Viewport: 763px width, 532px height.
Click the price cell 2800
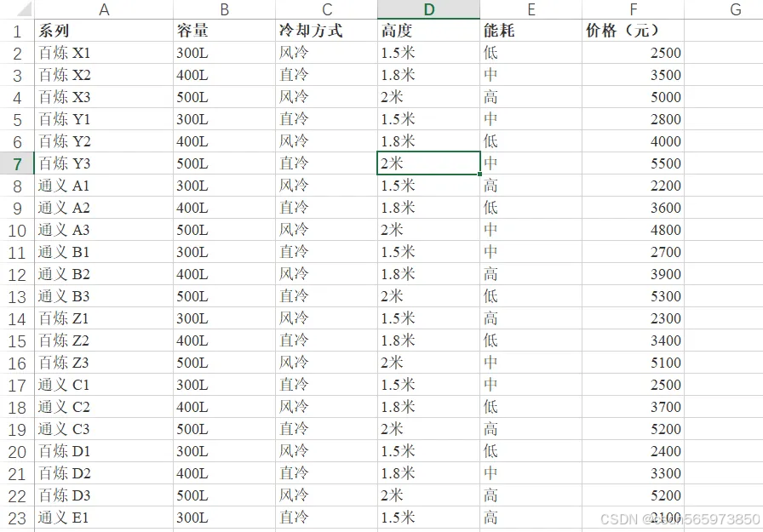tap(633, 119)
